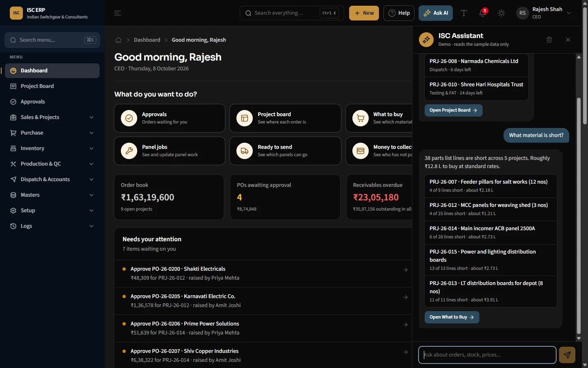This screenshot has width=588, height=368.
Task: Click the What to buy cart icon
Action: point(361,118)
